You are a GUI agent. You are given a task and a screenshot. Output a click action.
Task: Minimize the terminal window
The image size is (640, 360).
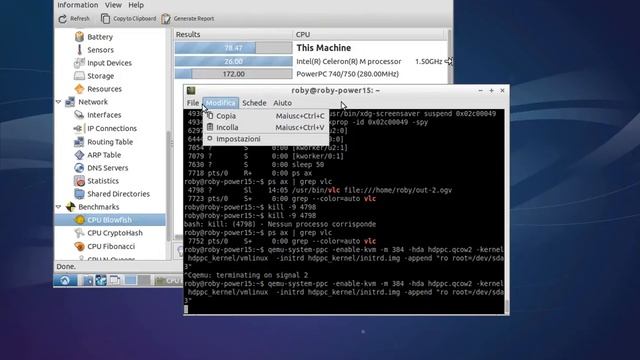click(480, 91)
